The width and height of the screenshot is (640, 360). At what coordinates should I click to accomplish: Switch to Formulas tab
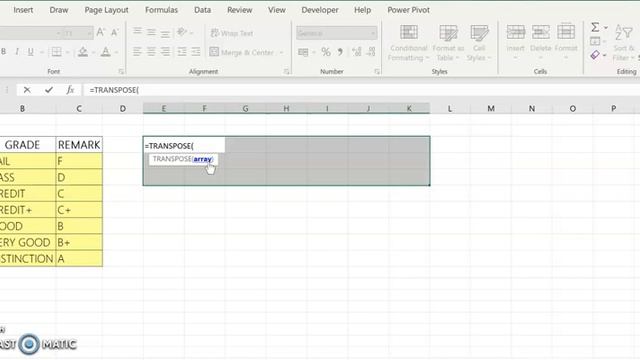point(161,10)
